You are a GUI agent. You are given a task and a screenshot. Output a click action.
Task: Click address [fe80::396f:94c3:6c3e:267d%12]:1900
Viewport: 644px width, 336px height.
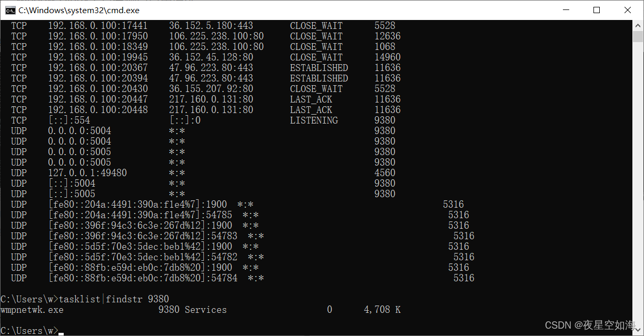tap(140, 226)
